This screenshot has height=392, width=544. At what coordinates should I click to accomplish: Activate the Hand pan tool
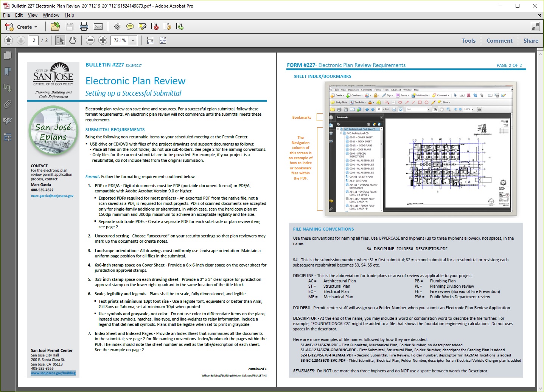(x=73, y=40)
